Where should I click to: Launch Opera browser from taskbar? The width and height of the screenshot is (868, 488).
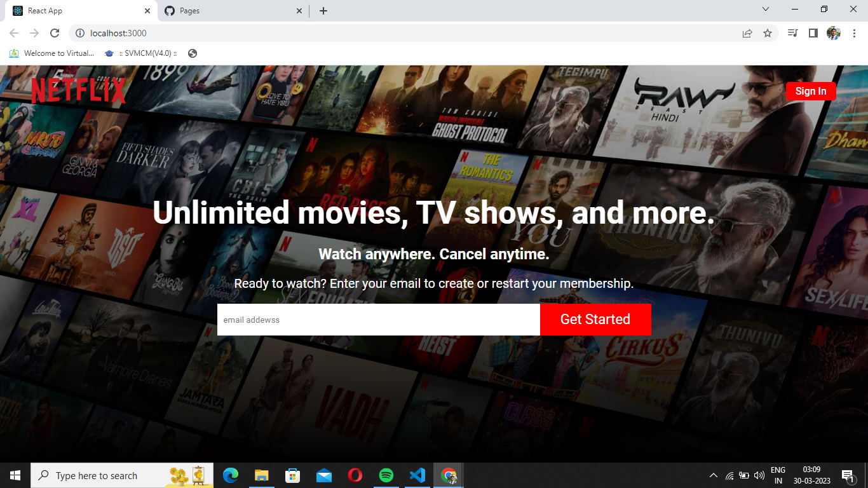point(355,475)
